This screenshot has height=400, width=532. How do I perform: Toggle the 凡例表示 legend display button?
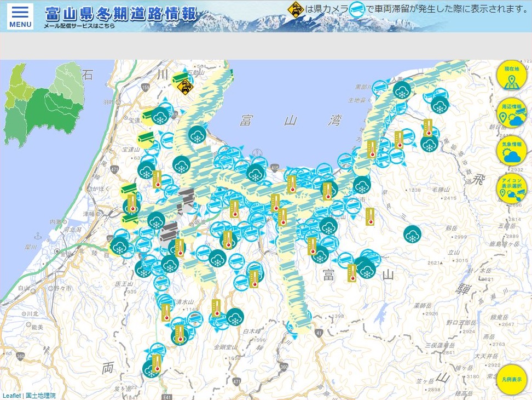[512, 379]
